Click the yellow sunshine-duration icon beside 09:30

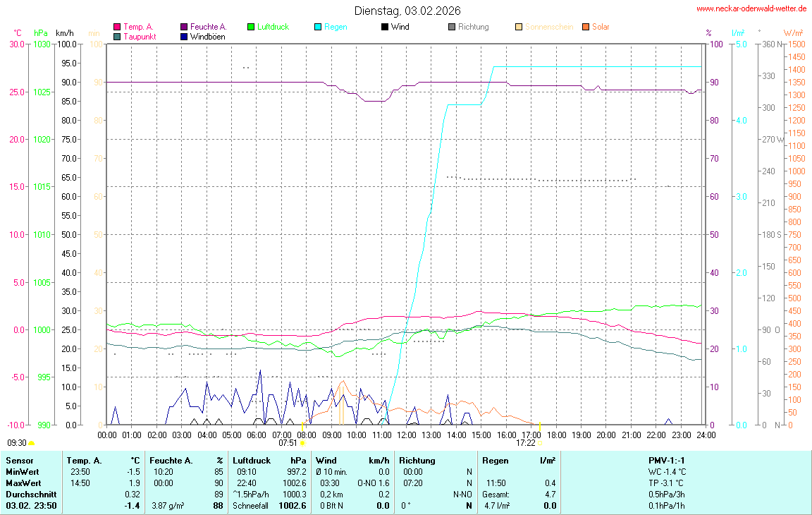32,443
